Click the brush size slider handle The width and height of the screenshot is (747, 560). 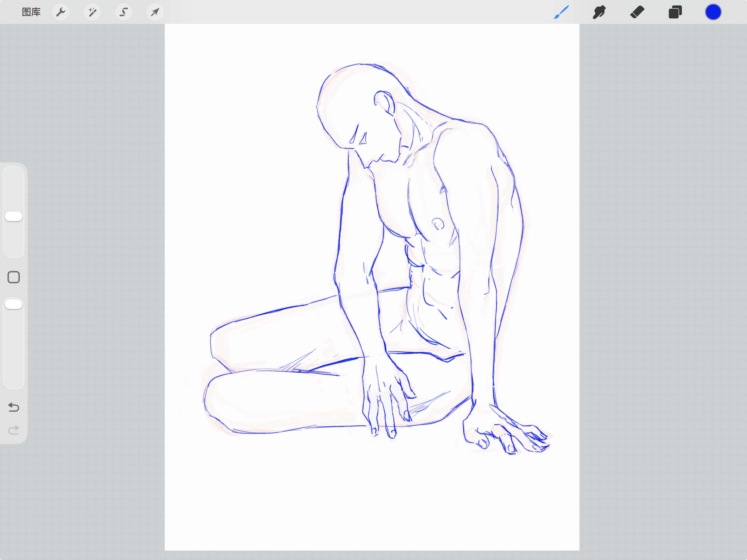click(x=14, y=216)
